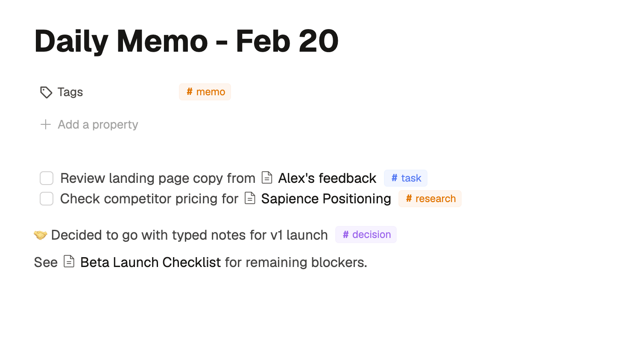Click the page icon before Alex's feedback
Viewport: 644px width, 358px height.
[x=266, y=177]
